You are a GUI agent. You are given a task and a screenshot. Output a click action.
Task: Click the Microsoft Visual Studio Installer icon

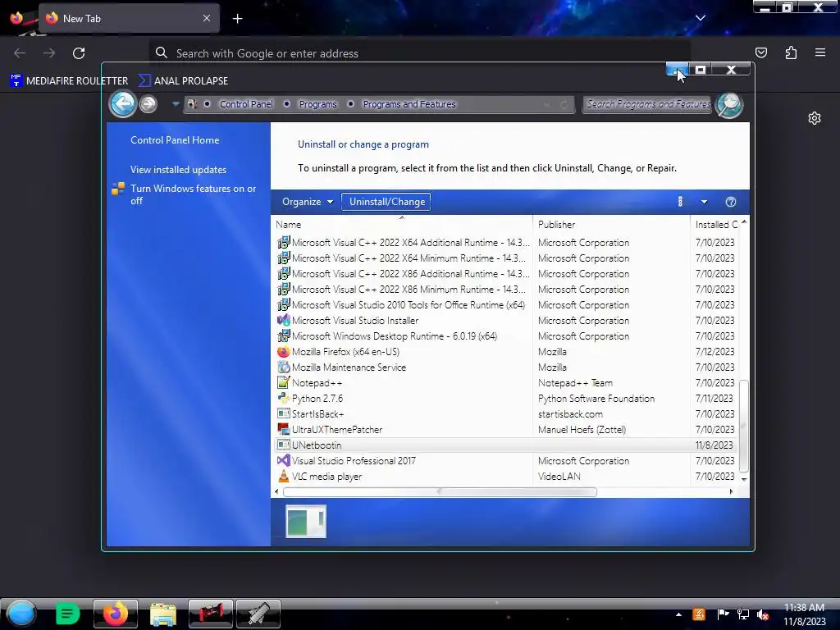coord(283,321)
